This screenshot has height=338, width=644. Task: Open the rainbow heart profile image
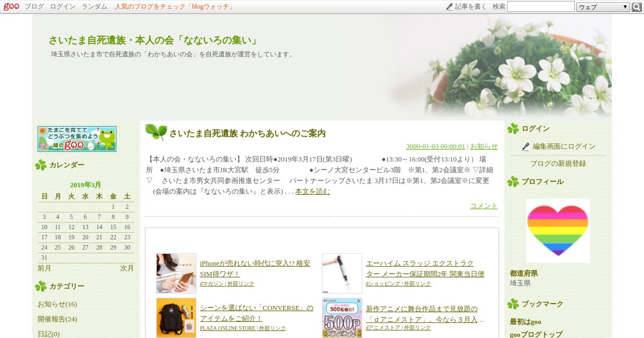pos(558,230)
